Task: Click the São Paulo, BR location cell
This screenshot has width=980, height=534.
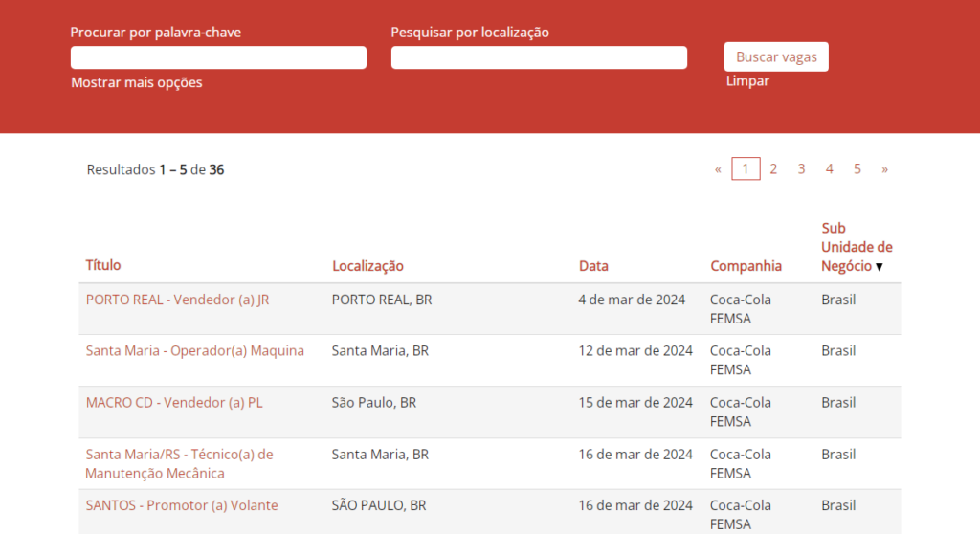Action: [x=374, y=403]
